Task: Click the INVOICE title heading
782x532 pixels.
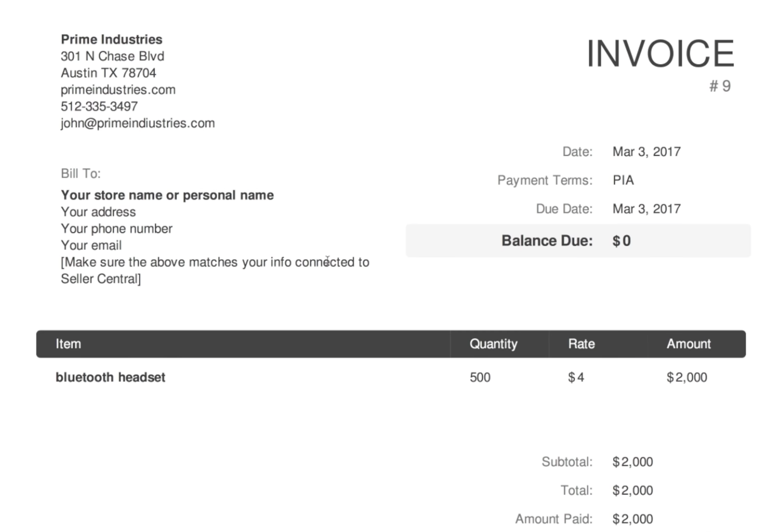Action: point(660,54)
